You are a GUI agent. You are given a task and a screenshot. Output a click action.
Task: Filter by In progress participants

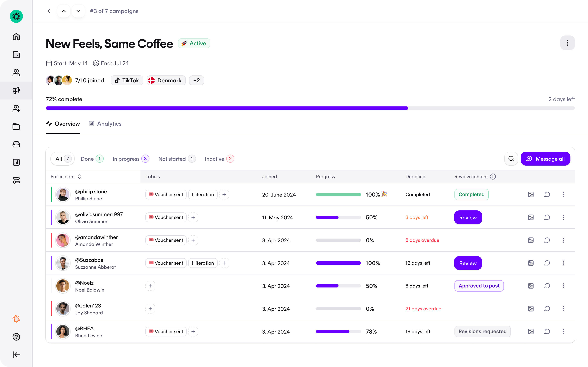pos(131,159)
